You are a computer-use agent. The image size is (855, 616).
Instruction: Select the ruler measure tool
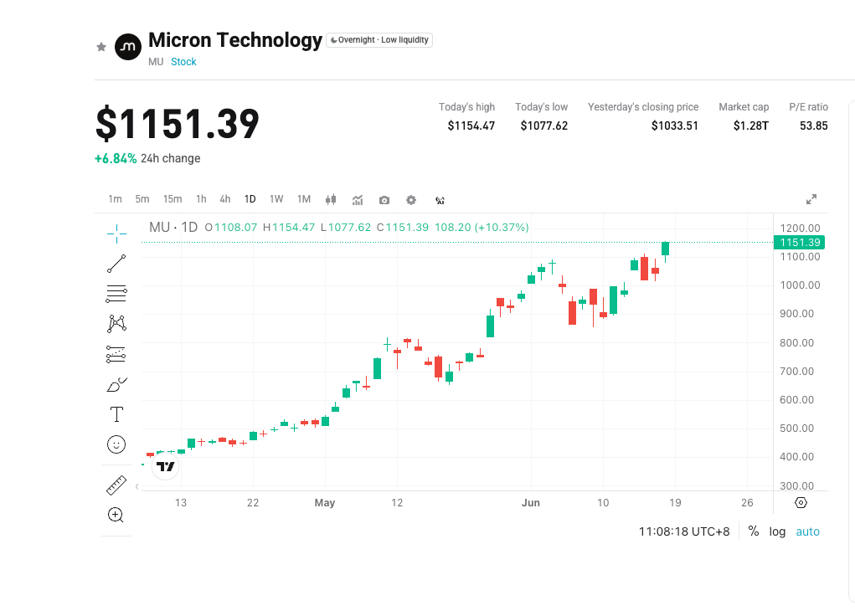pyautogui.click(x=116, y=485)
